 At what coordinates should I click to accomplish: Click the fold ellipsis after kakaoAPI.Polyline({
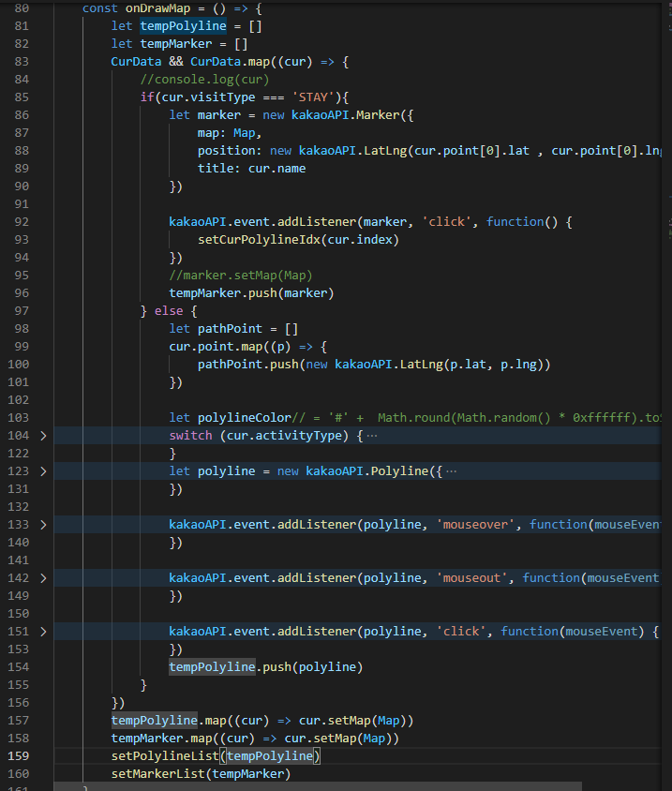(x=452, y=471)
